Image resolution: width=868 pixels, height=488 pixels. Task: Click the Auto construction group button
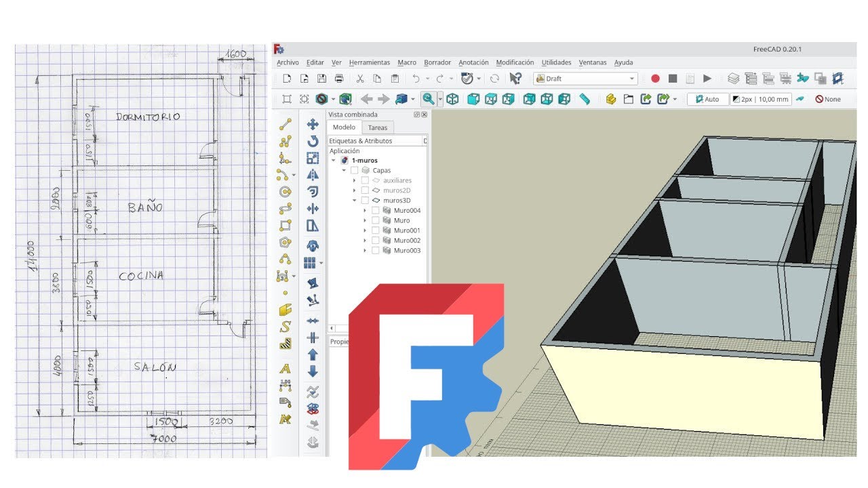[707, 99]
